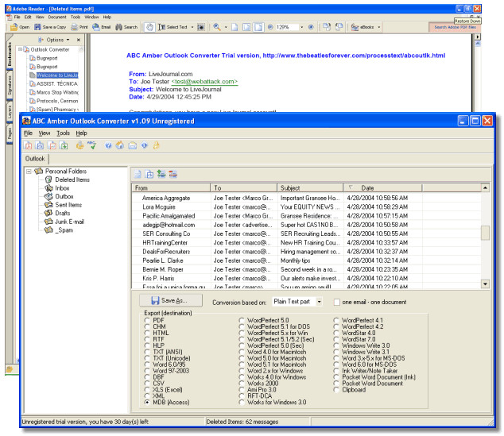Open the 'Conversion based on' Plain Text part dropdown
Screen dimensions: 504x436
tap(320, 302)
